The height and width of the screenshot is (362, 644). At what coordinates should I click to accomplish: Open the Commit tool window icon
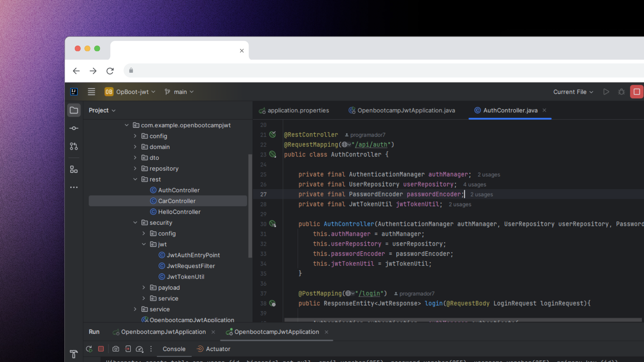click(x=74, y=128)
